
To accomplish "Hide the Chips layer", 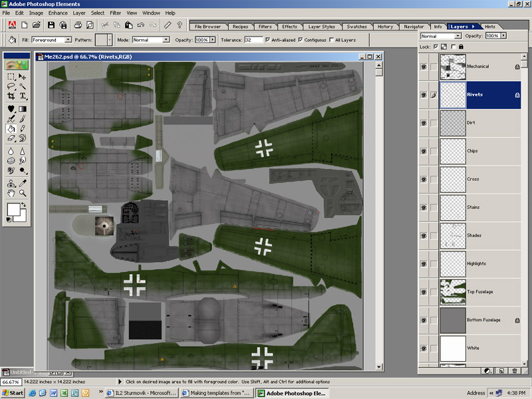I will coord(424,152).
